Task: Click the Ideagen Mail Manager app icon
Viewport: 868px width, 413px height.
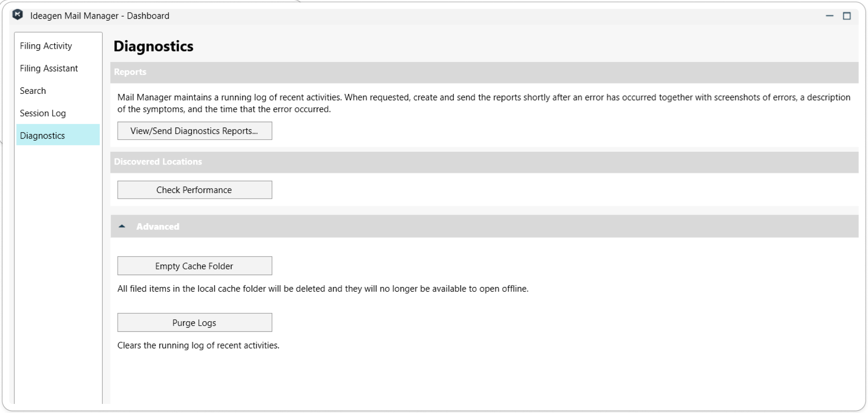Action: pos(17,15)
